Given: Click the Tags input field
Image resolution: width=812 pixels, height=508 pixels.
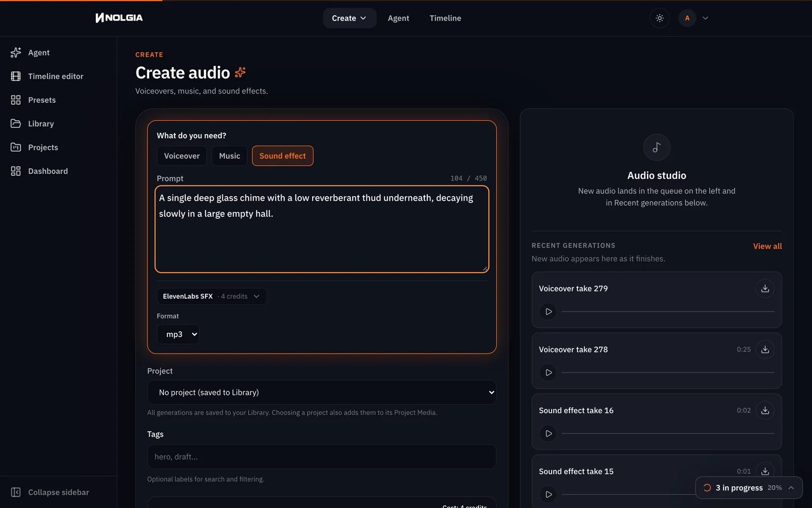Looking at the screenshot, I should [322, 457].
